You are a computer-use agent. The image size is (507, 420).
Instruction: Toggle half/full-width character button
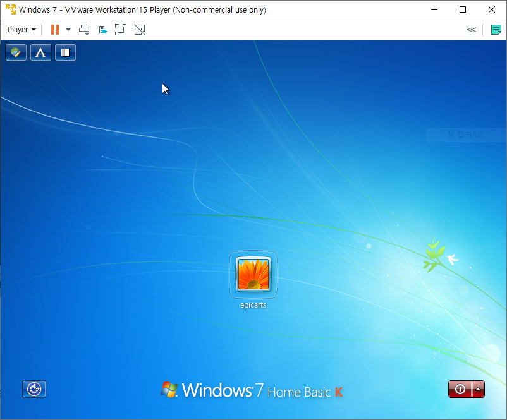click(x=65, y=52)
